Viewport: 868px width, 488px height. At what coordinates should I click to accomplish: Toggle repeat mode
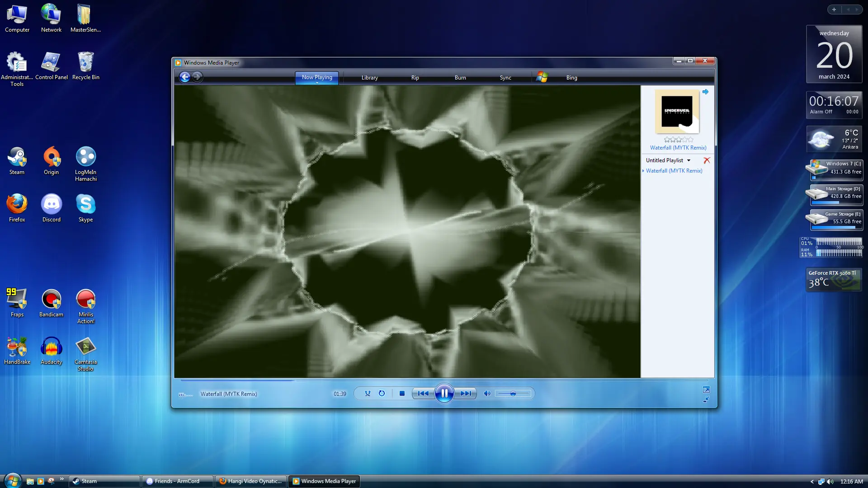[382, 394]
